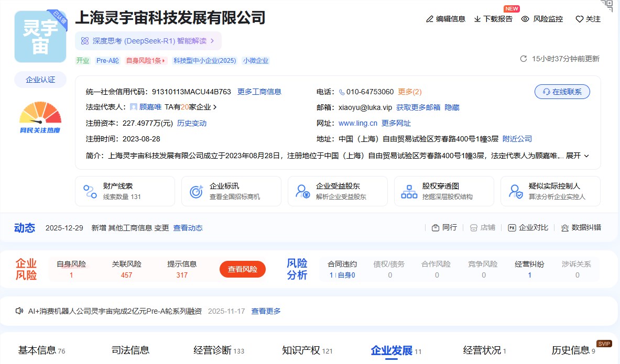Open DeepSeek-R1 智能解读 smart interpretation
This screenshot has width=620, height=364.
point(148,40)
